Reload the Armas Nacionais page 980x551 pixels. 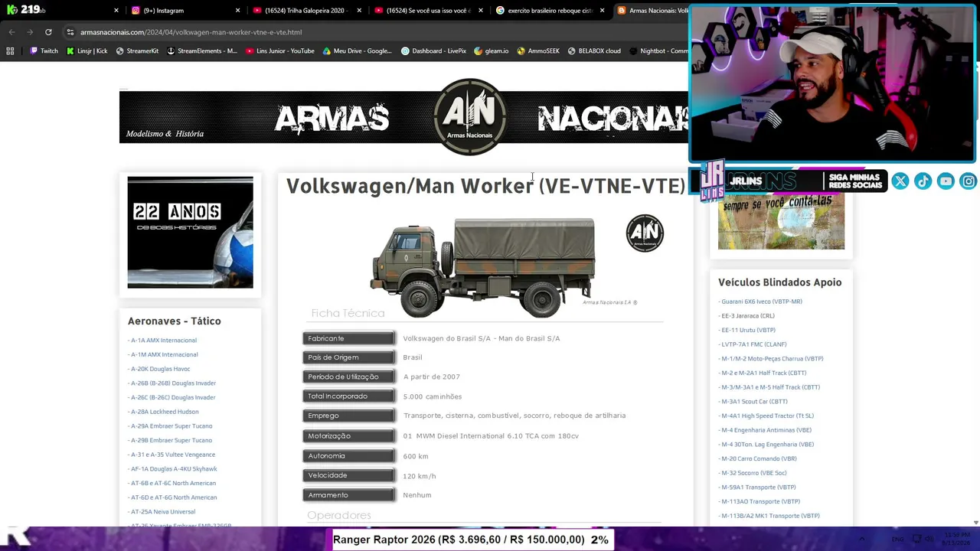coord(48,32)
